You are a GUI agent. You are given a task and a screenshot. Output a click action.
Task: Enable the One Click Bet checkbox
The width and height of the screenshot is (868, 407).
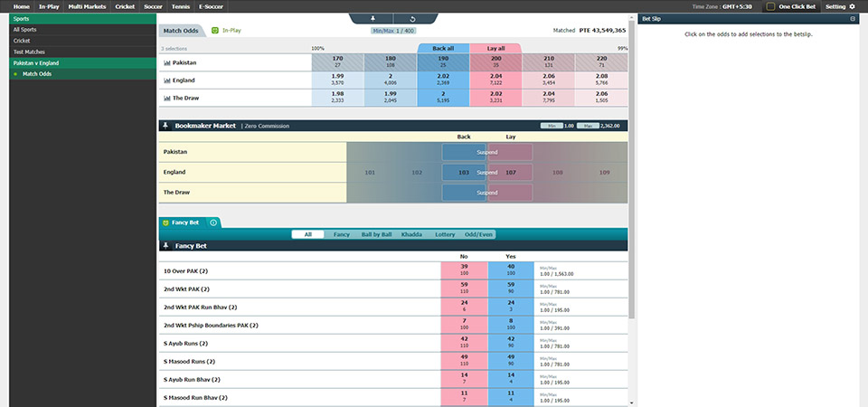770,6
